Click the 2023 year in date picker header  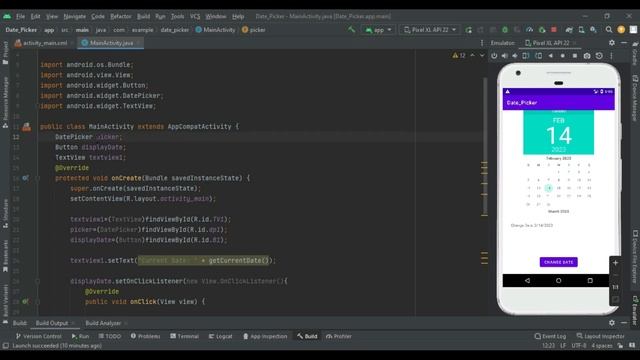[x=558, y=149]
